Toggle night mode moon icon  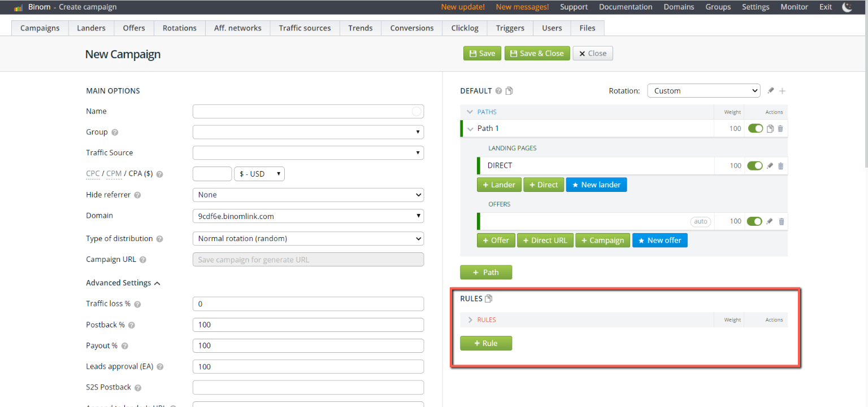click(847, 7)
